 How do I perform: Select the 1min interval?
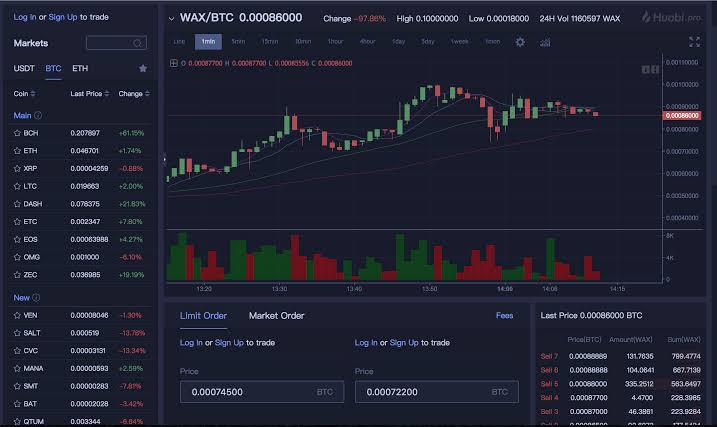coord(208,42)
